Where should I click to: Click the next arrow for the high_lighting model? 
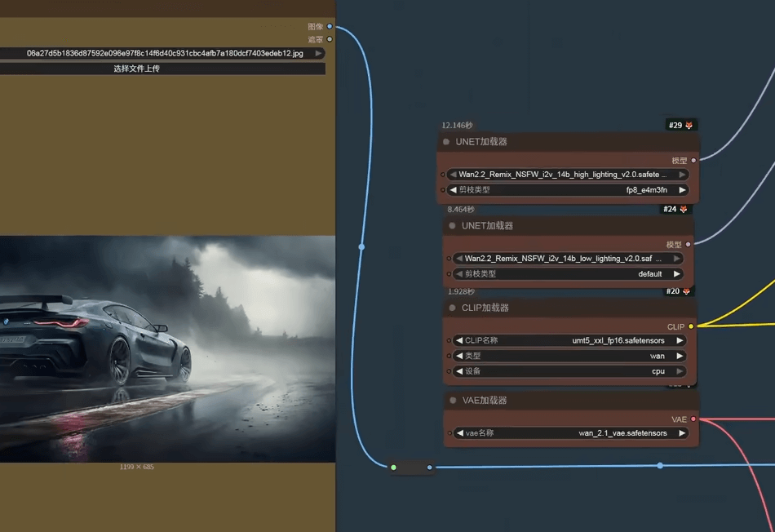point(682,174)
